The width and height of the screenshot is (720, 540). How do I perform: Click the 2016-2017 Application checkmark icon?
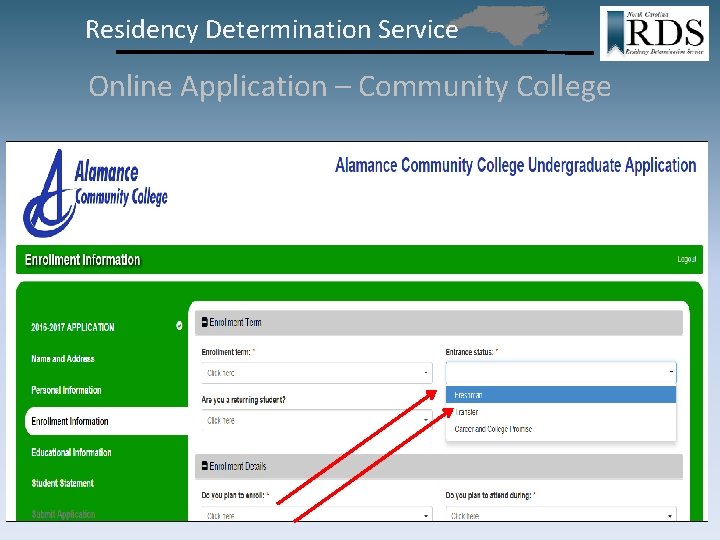tap(179, 326)
